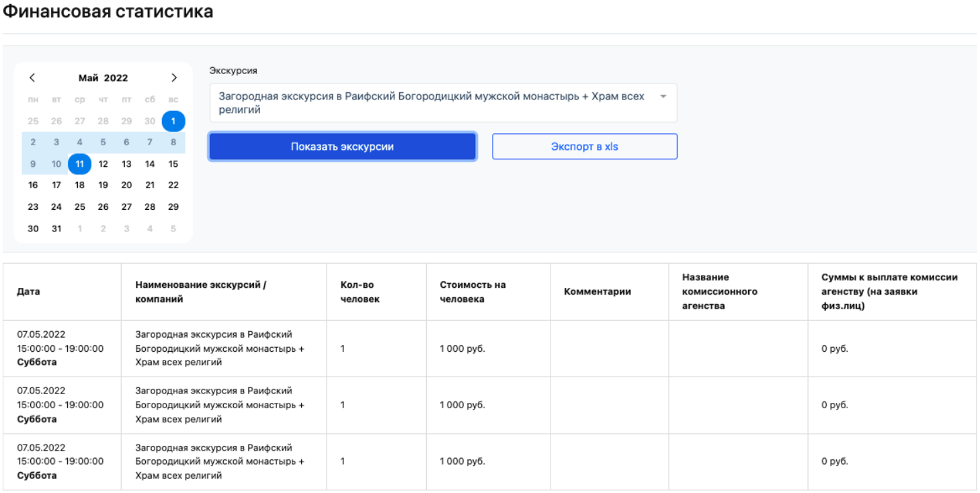Click the Показать экскурсии button

[x=342, y=147]
